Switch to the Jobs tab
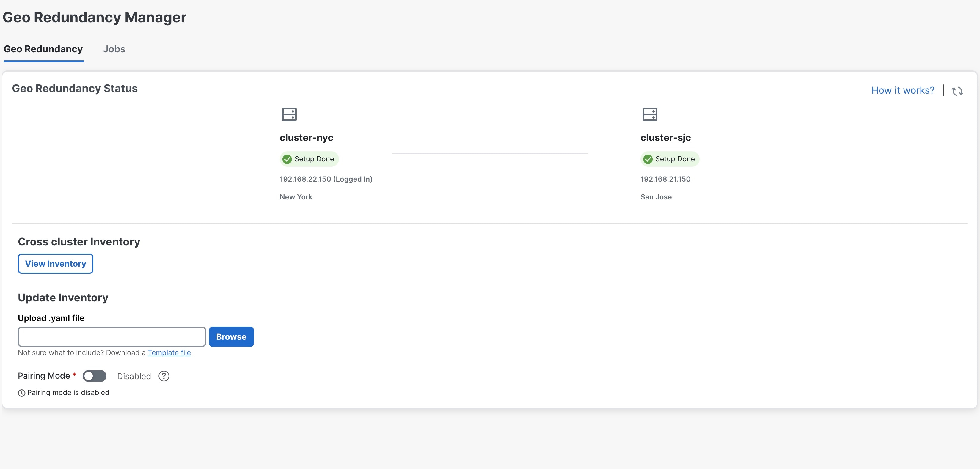 coord(114,49)
